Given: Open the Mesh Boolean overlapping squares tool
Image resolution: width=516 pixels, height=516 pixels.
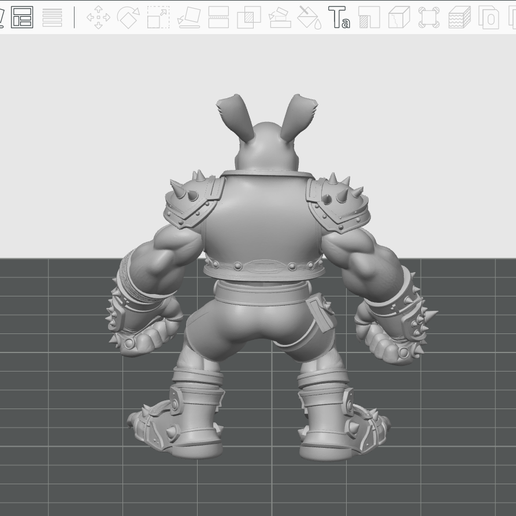Looking at the screenshot, I should point(249,18).
